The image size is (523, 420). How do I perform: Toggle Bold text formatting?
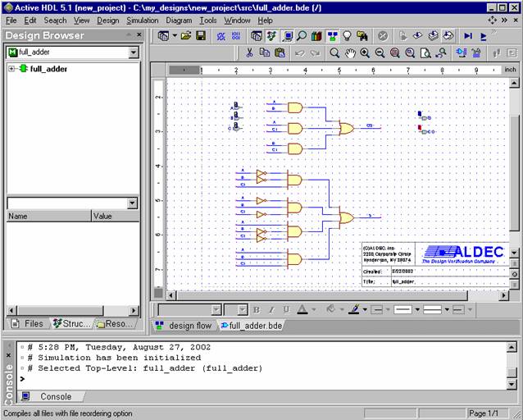[x=257, y=310]
